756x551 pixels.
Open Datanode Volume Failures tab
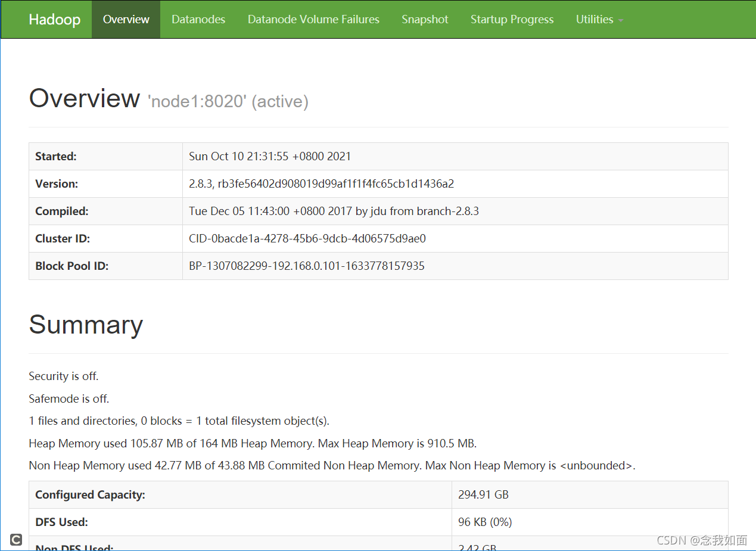coord(313,20)
